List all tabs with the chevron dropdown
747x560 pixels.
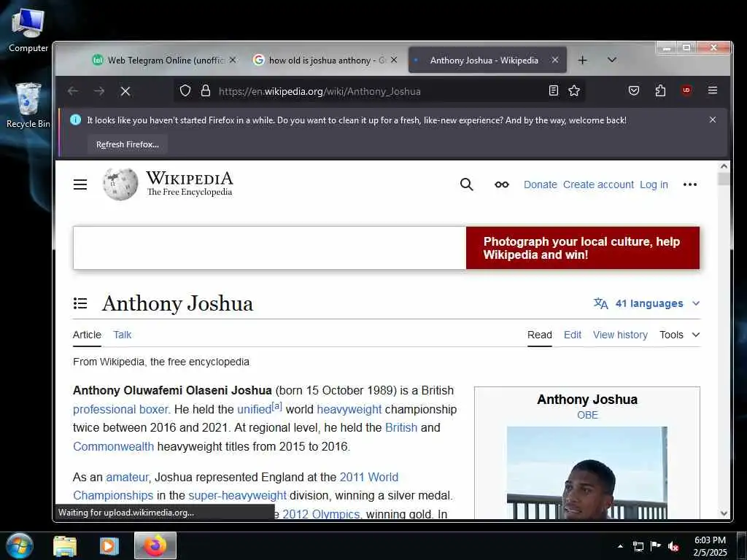(x=612, y=60)
